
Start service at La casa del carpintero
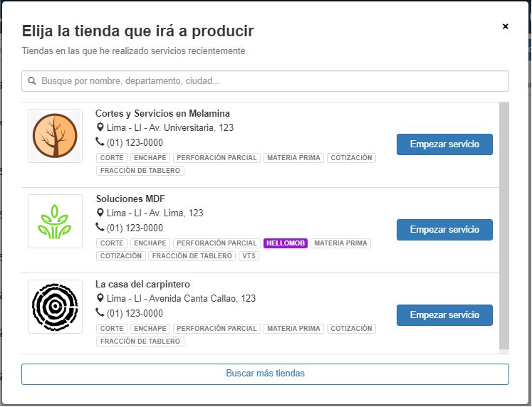(444, 315)
